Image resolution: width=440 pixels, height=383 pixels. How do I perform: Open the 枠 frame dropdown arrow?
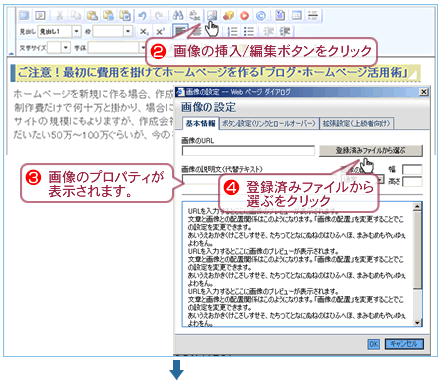[x=128, y=31]
